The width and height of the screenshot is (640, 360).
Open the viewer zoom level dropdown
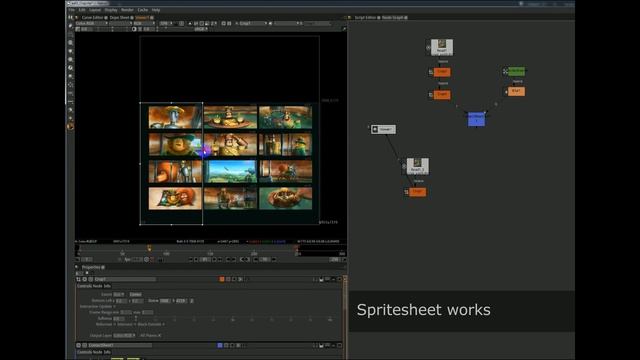(x=166, y=23)
